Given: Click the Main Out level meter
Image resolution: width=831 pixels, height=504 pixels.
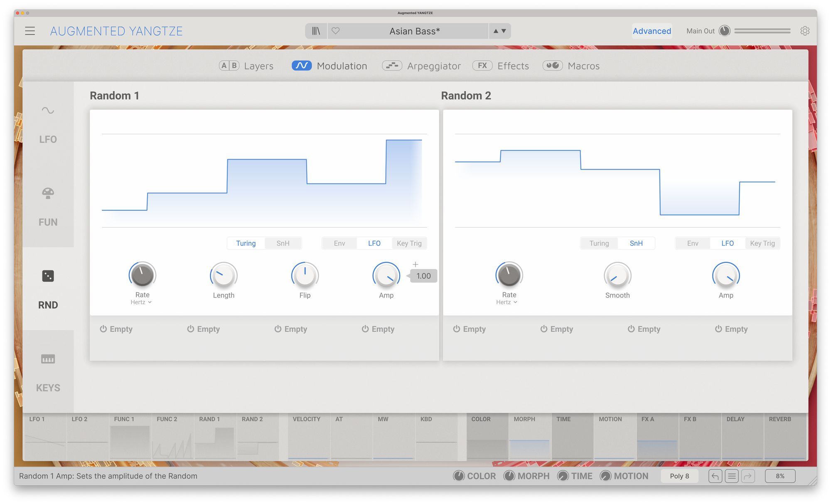Looking at the screenshot, I should pos(762,31).
